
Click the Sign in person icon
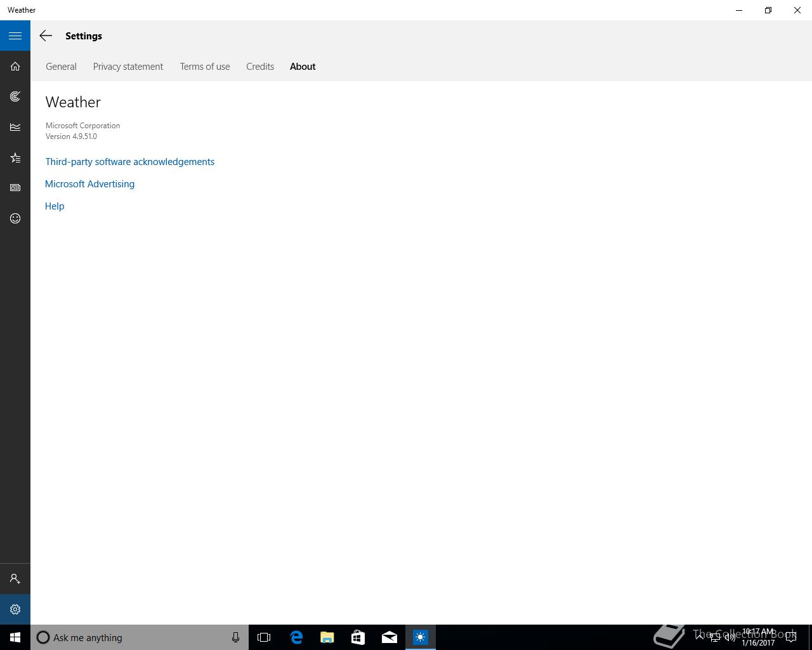[x=15, y=579]
